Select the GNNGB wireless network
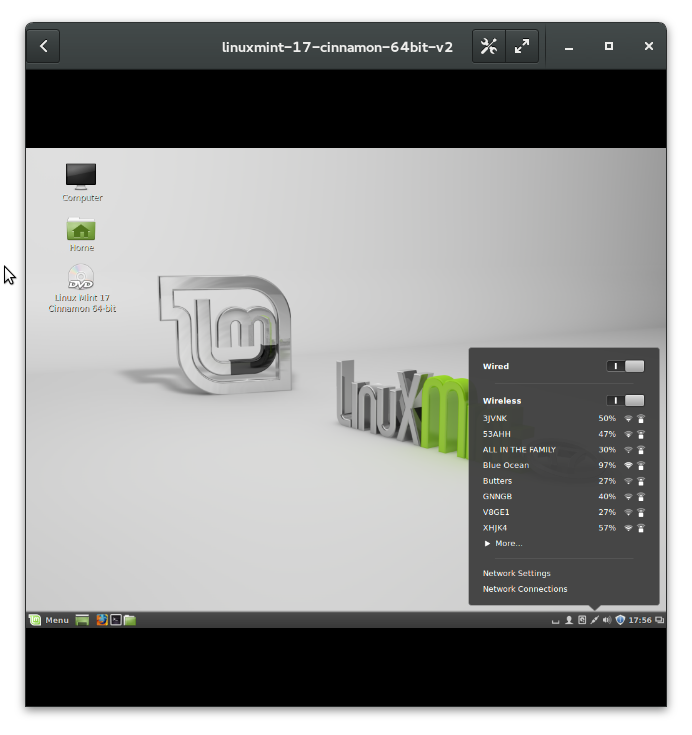Image resolution: width=692 pixels, height=735 pixels. tap(564, 496)
